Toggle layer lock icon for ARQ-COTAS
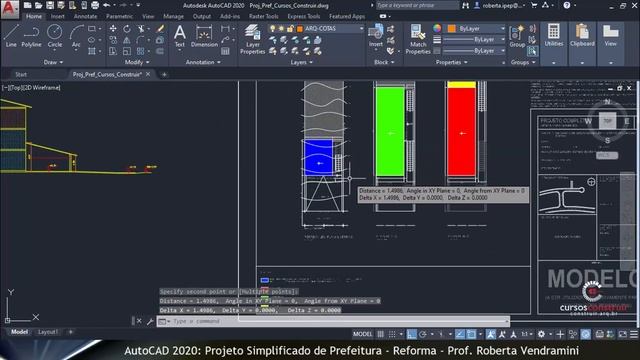The image size is (640, 360). point(290,29)
